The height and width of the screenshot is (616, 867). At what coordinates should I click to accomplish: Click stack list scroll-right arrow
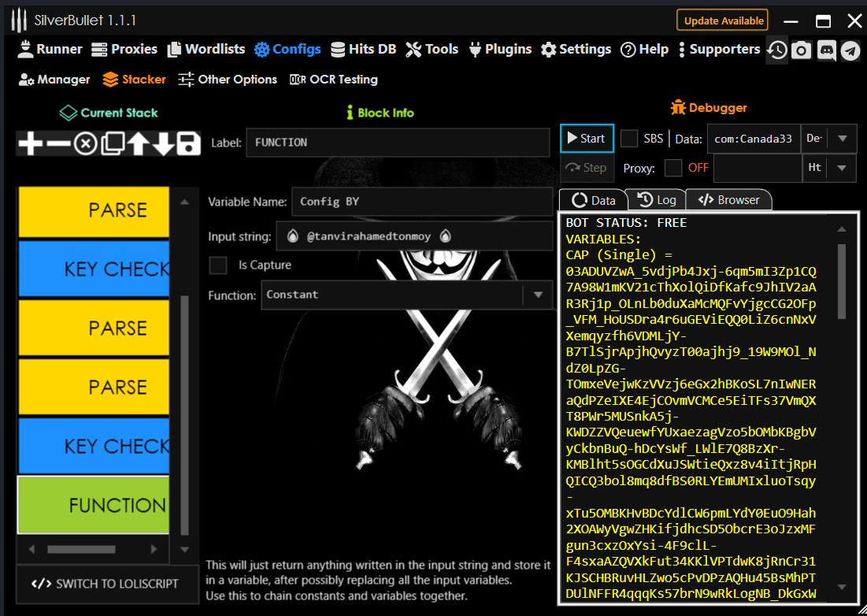[154, 549]
